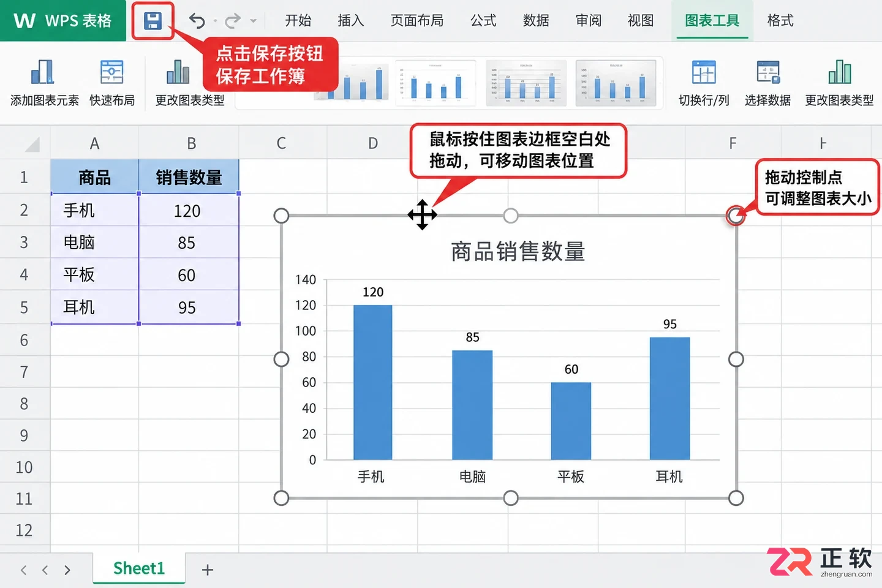
Task: Click the 耳机 bar in chart
Action: [669, 398]
